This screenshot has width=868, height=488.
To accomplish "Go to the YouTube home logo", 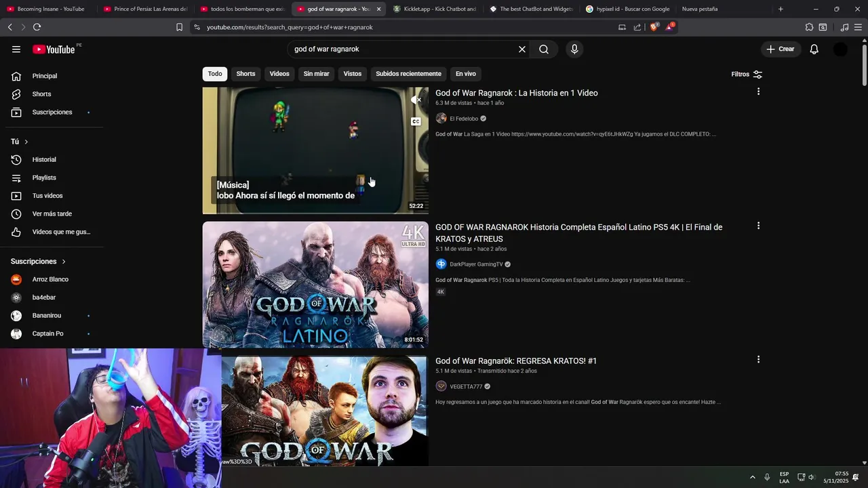I will point(54,49).
